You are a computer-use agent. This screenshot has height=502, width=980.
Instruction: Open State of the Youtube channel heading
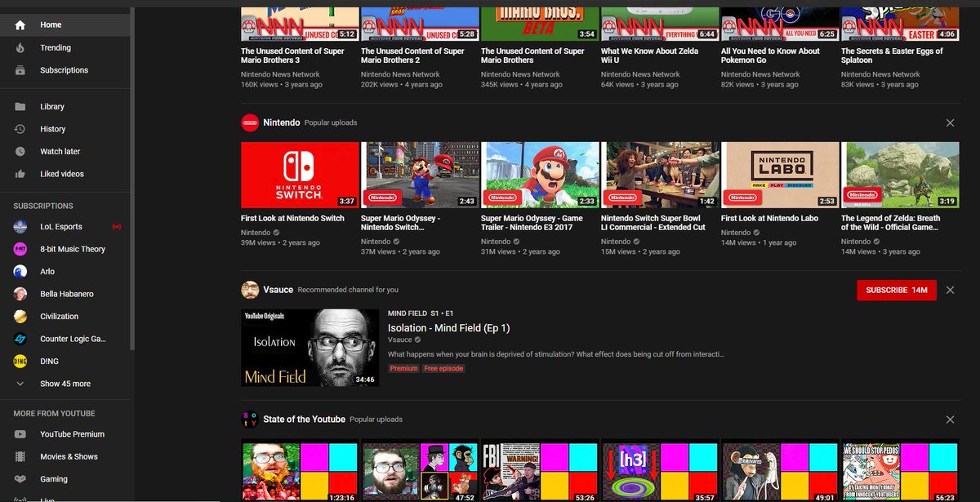[304, 420]
